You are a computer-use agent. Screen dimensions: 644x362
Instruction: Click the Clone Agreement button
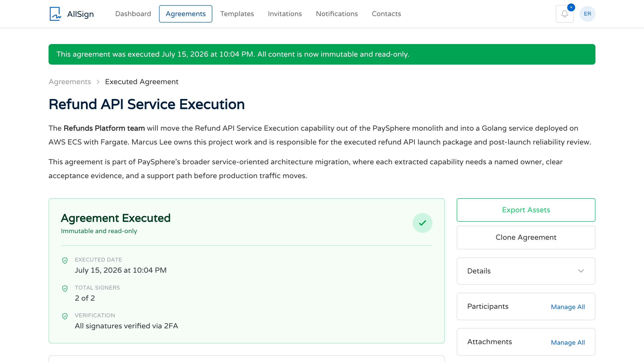tap(526, 237)
